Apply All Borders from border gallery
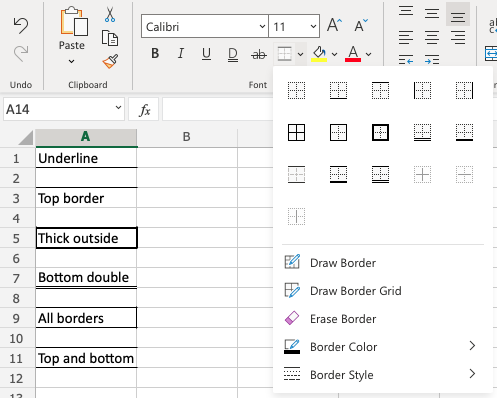The image size is (497, 398). tap(296, 132)
